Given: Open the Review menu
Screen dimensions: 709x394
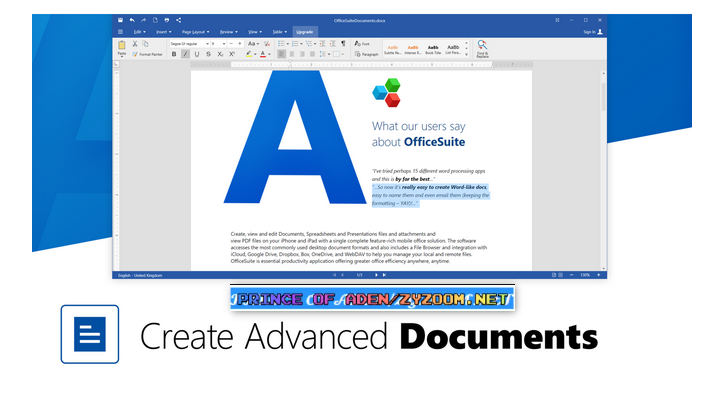Looking at the screenshot, I should pyautogui.click(x=228, y=32).
